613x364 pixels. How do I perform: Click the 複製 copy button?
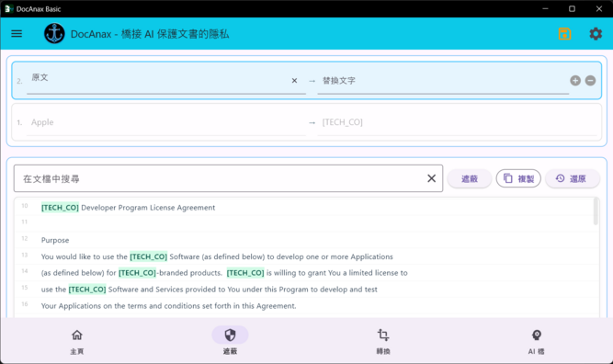click(518, 178)
